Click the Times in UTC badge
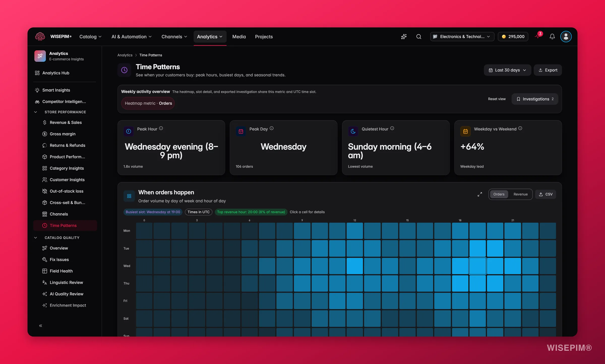605x364 pixels. 199,212
